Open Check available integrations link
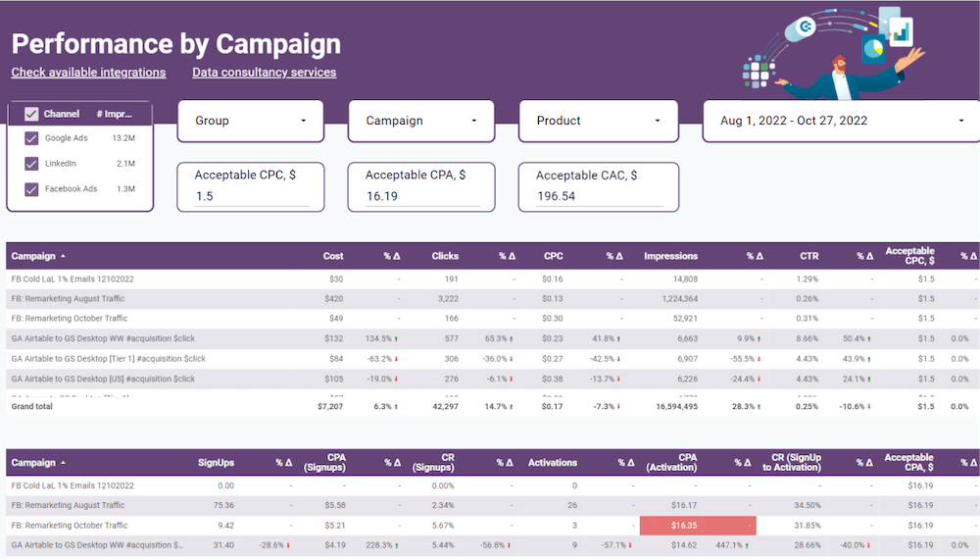This screenshot has height=560, width=980. point(88,73)
